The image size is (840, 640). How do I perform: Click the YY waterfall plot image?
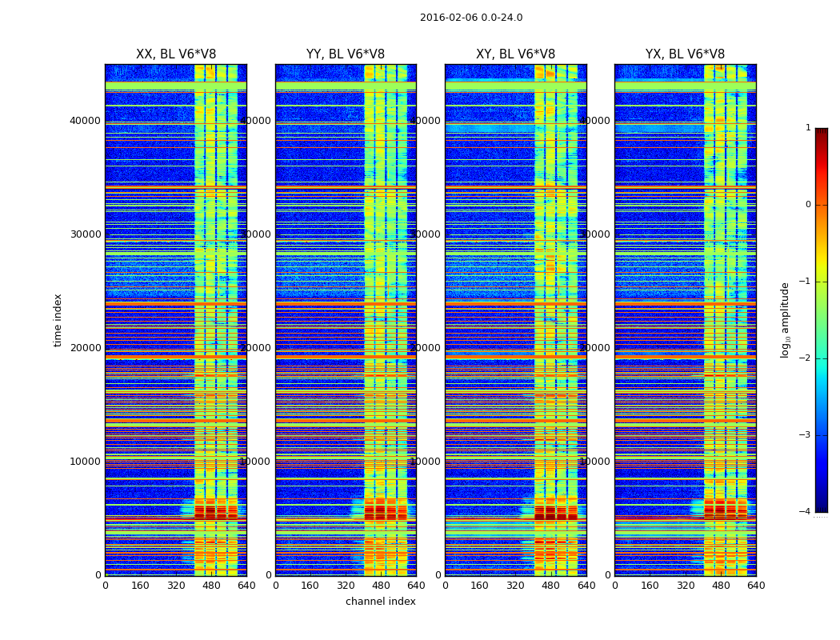pyautogui.click(x=346, y=320)
